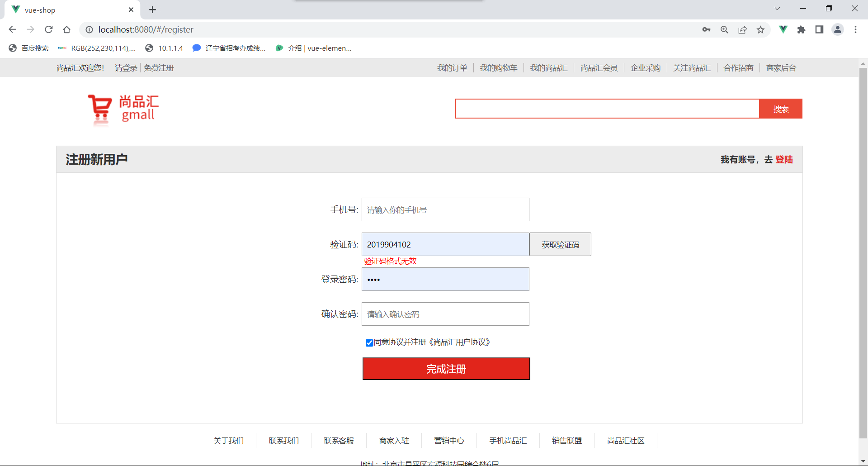Open the Vue devtools extension icon

tap(783, 29)
